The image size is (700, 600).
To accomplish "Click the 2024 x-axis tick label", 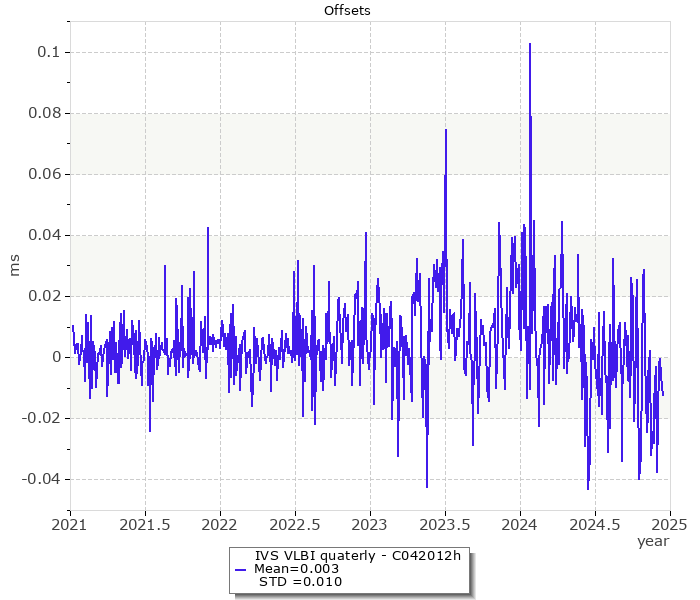I will tap(519, 524).
